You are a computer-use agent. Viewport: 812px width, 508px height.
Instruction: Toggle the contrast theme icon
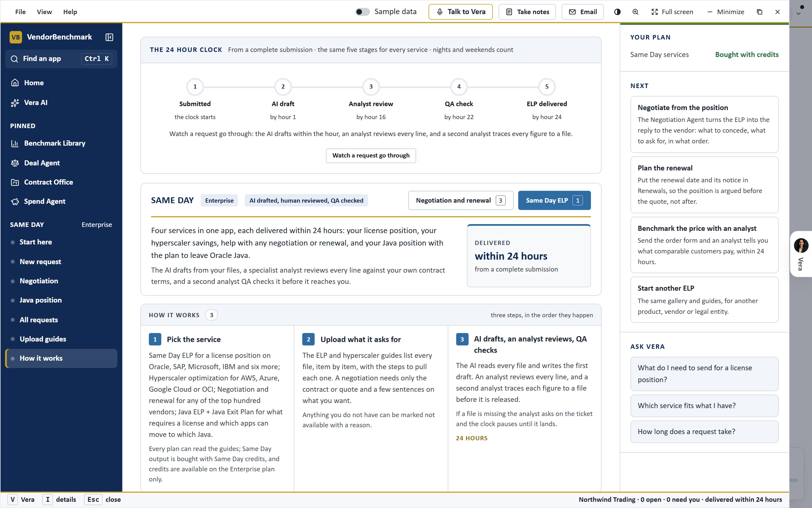point(617,12)
